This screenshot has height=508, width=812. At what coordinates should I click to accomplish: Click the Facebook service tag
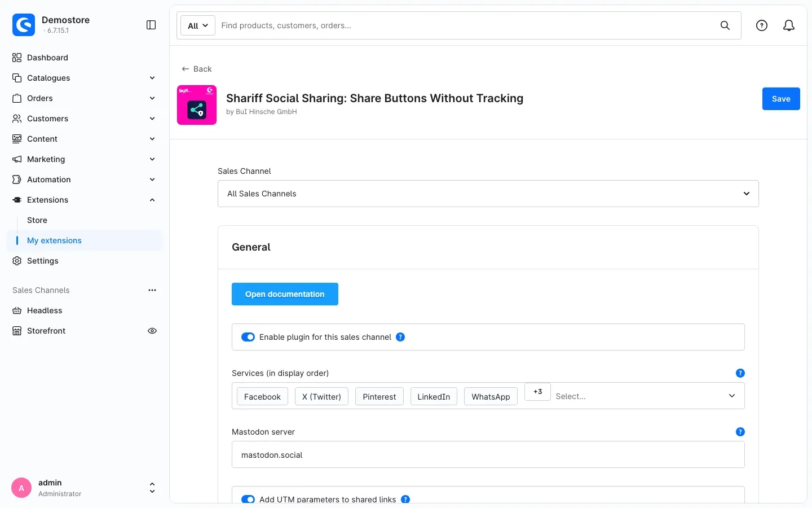point(262,396)
